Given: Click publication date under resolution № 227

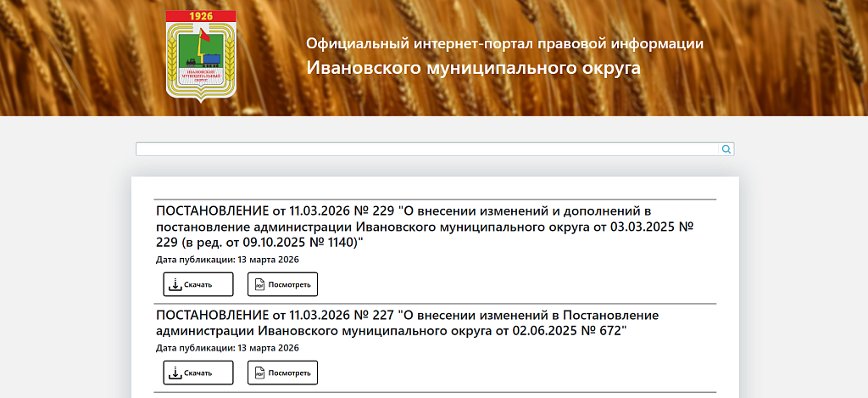Looking at the screenshot, I should (x=227, y=348).
